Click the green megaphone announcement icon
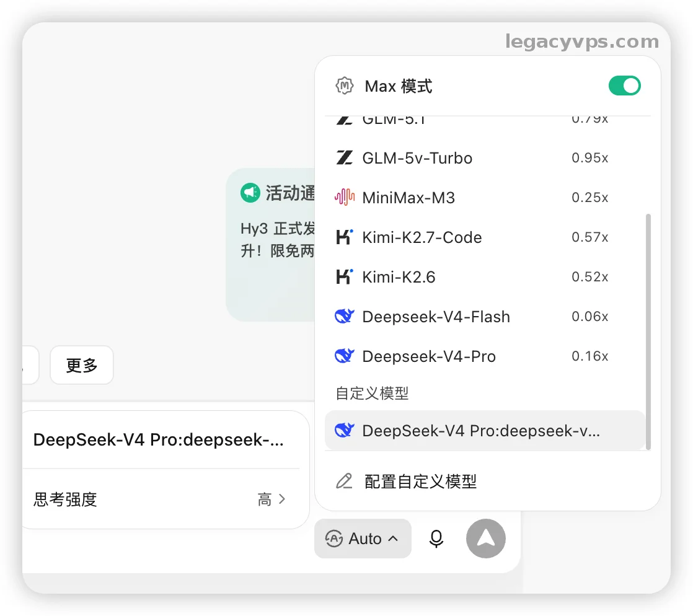693x616 pixels. (250, 193)
